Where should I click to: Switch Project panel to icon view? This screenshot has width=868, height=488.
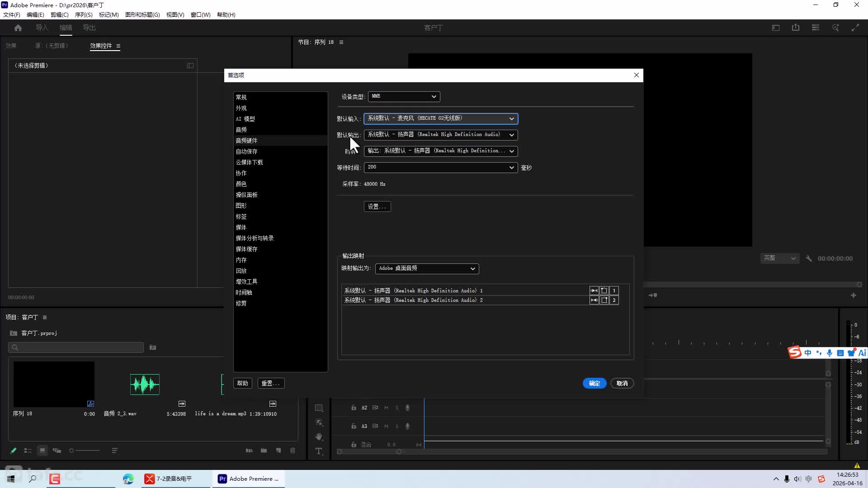click(42, 450)
